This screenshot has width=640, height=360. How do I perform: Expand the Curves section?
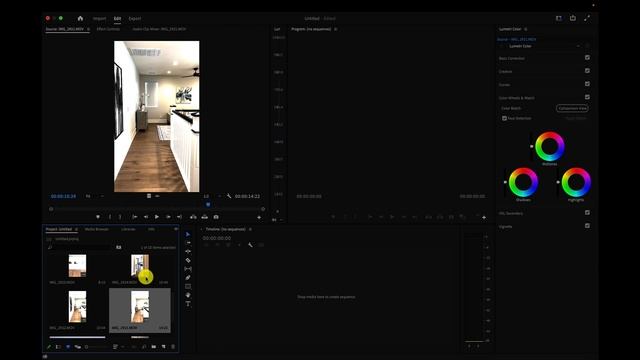click(x=504, y=85)
